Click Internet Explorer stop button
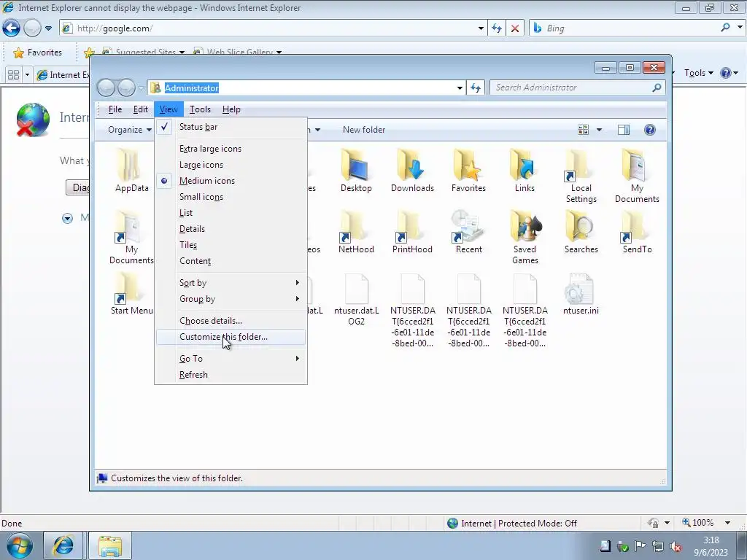 click(x=515, y=28)
